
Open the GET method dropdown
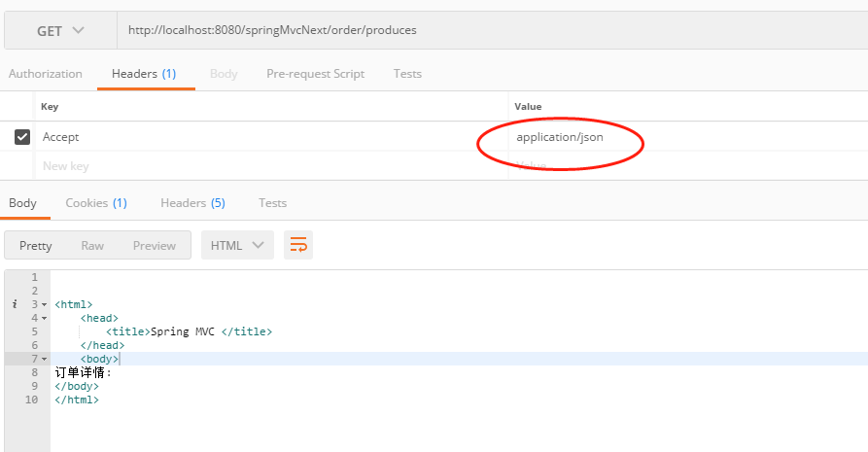pos(60,30)
